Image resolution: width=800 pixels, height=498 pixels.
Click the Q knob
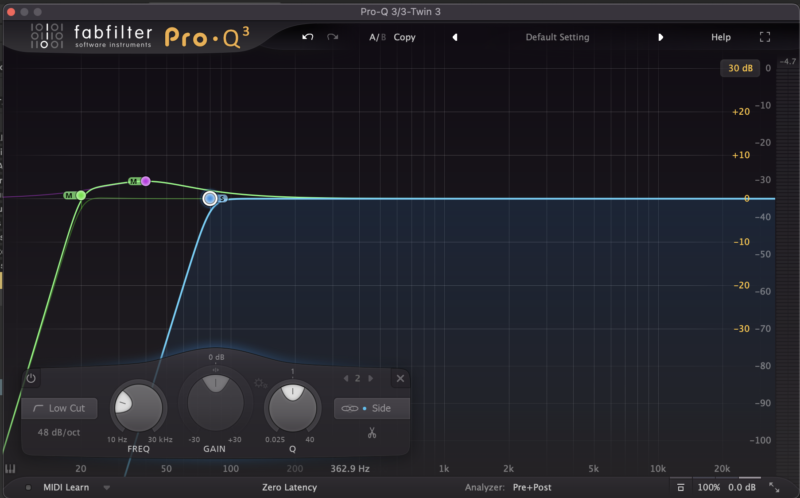pos(292,407)
